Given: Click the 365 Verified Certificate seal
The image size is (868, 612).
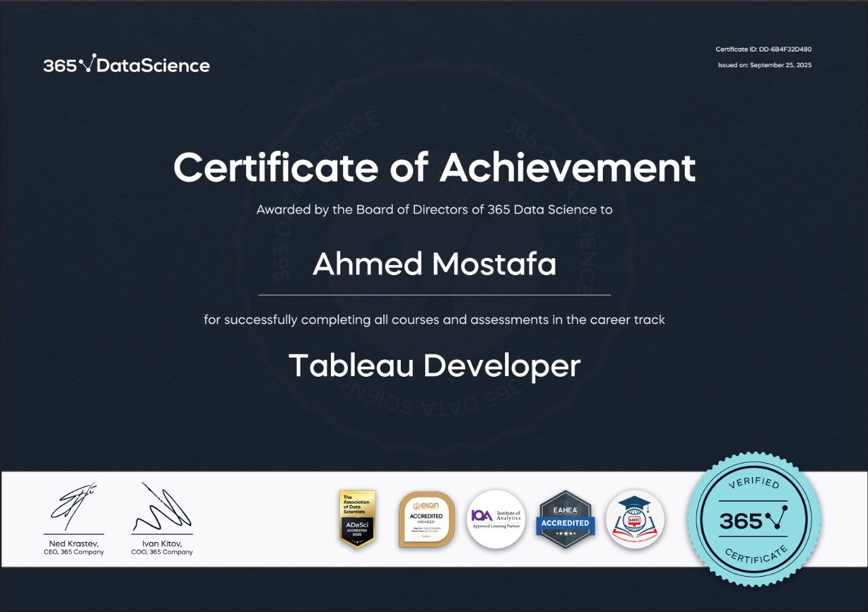Looking at the screenshot, I should coord(753,520).
